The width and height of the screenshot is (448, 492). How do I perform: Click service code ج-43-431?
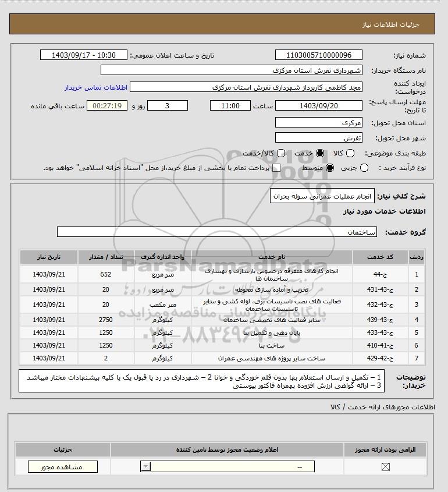380,289
